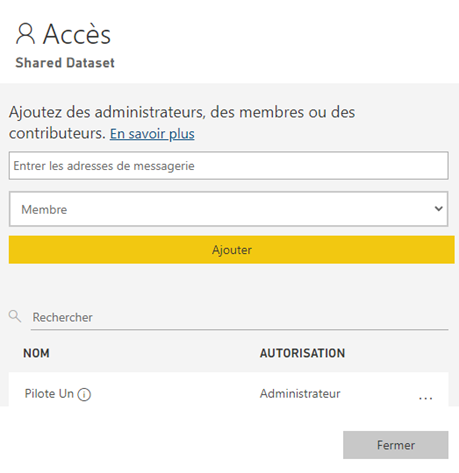Click the yellow Ajouter button
This screenshot has width=459, height=473.
(232, 250)
